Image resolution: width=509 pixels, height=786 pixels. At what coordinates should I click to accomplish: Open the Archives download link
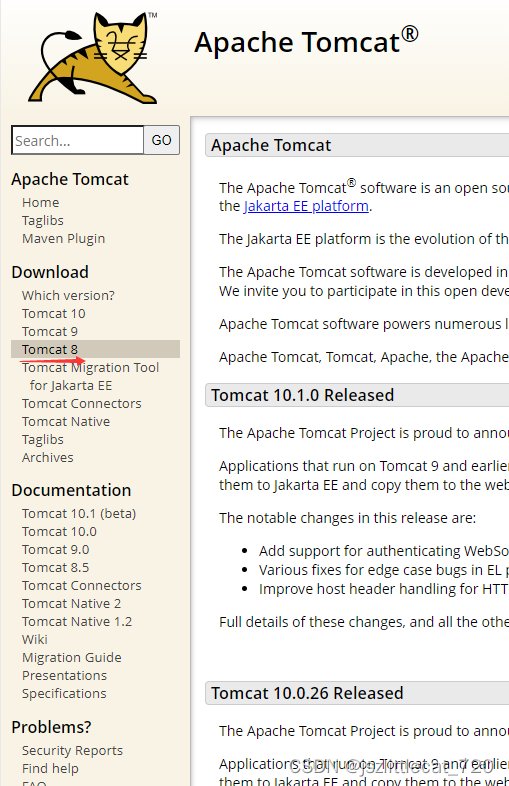point(48,458)
